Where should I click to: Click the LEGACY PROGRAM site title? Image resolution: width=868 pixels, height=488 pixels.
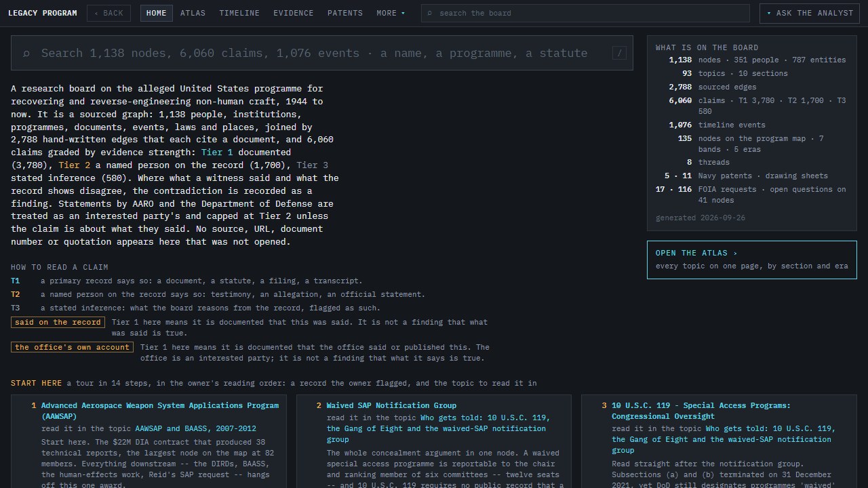43,13
